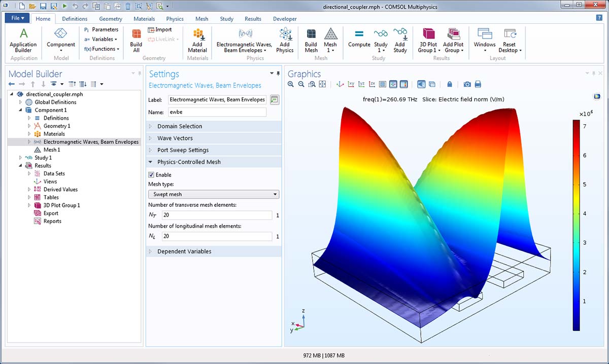Expand the Study 1 tree node
The image size is (609, 364).
21,158
